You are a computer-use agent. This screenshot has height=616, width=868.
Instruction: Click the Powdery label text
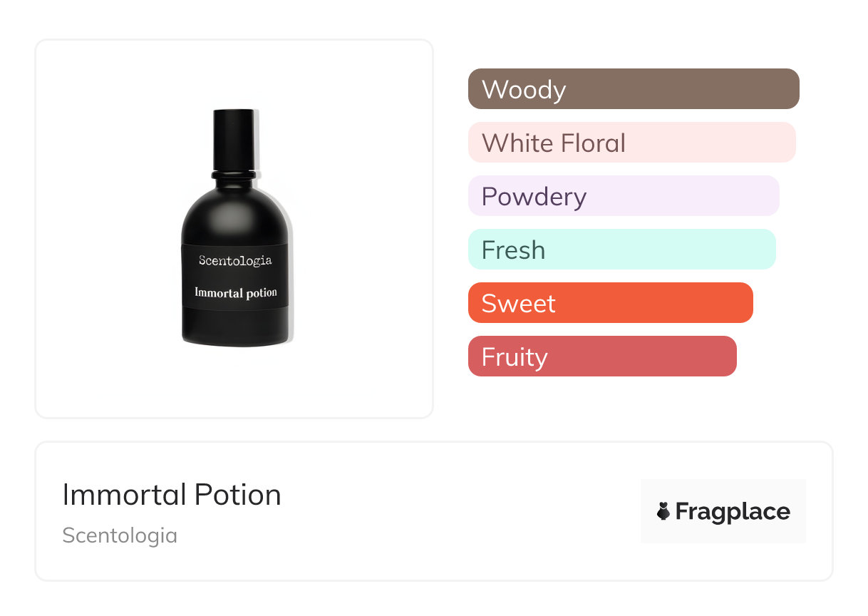(x=534, y=197)
